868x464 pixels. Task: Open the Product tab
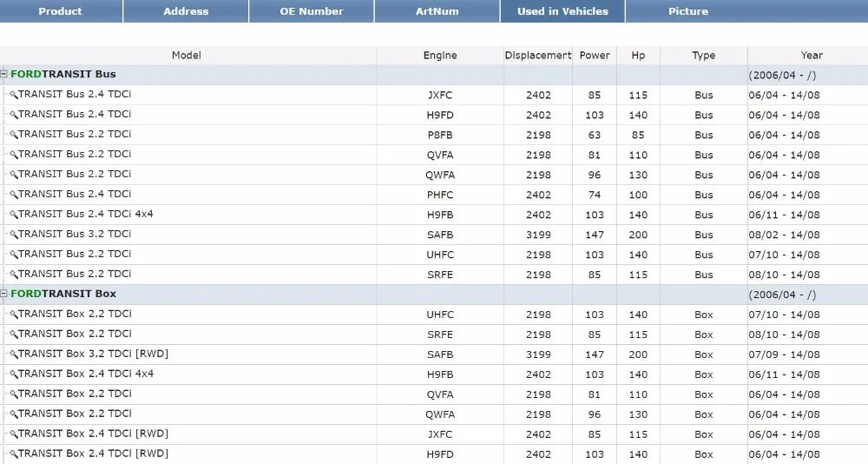pyautogui.click(x=61, y=11)
